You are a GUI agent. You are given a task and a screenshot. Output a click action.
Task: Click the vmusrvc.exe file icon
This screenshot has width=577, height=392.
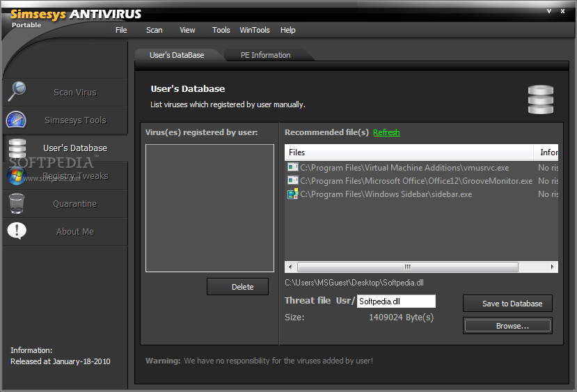coord(292,168)
